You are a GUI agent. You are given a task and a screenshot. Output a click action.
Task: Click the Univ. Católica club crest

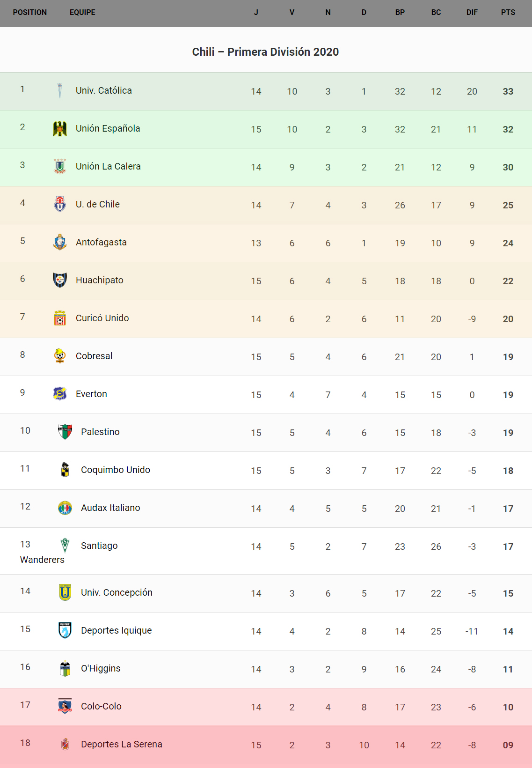[60, 90]
